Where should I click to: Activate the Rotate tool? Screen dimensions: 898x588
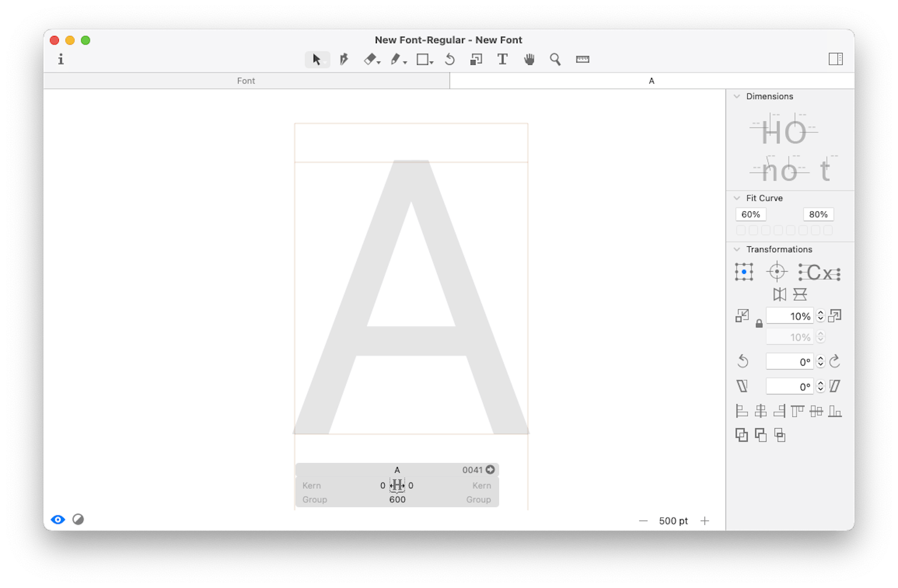coord(450,59)
